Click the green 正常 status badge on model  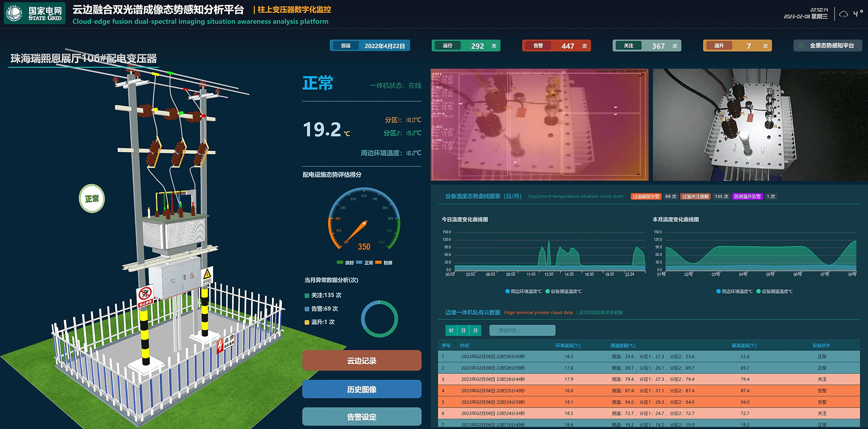point(92,198)
